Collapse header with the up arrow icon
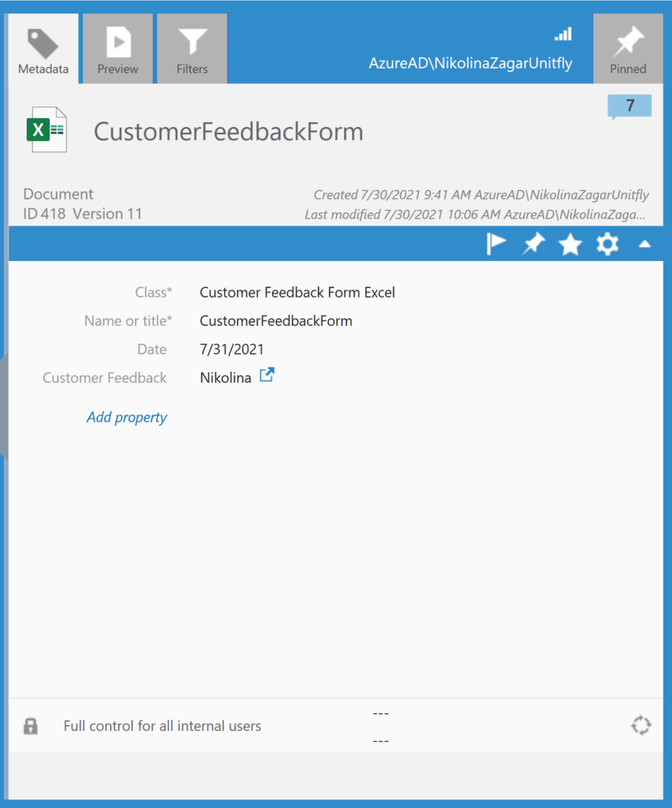The width and height of the screenshot is (672, 808). pyautogui.click(x=644, y=245)
